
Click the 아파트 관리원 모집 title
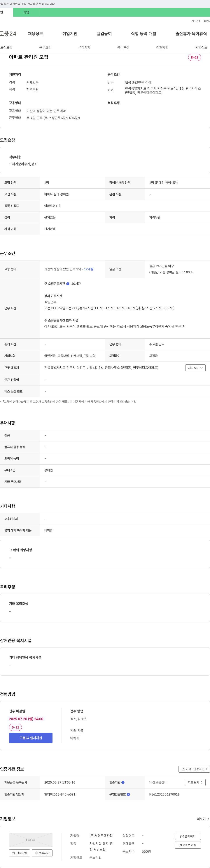(28, 57)
